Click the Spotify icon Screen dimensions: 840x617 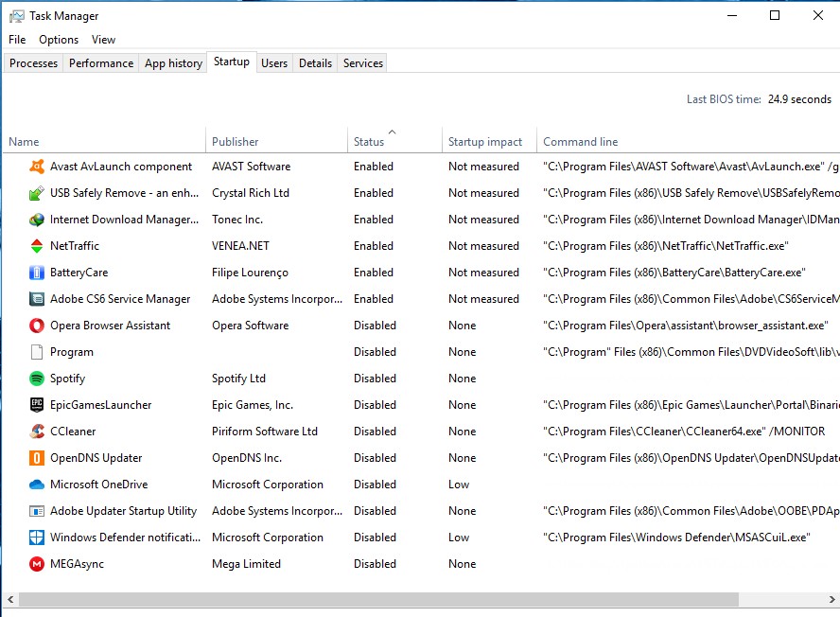(37, 379)
